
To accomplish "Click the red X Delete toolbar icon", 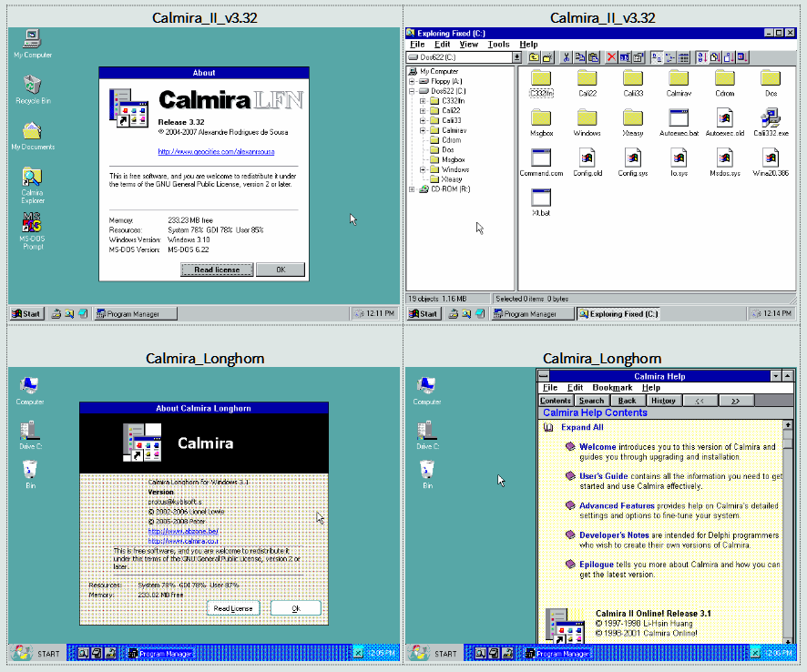I will [x=611, y=57].
